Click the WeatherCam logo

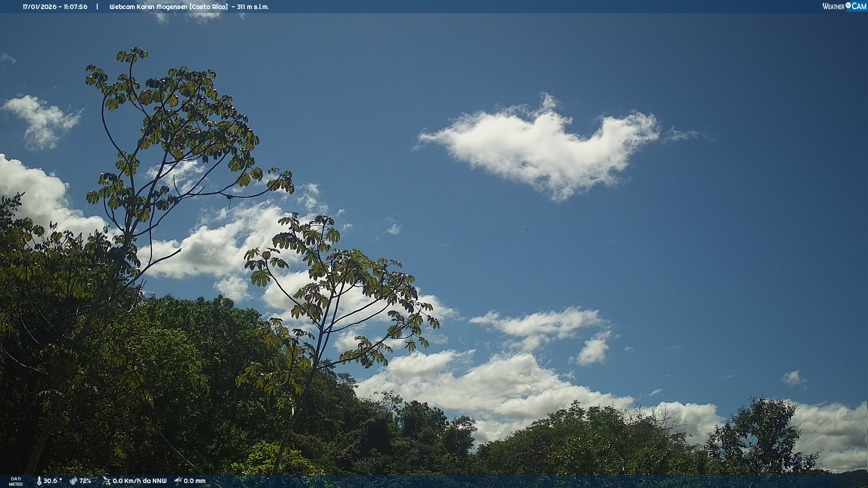pos(844,6)
